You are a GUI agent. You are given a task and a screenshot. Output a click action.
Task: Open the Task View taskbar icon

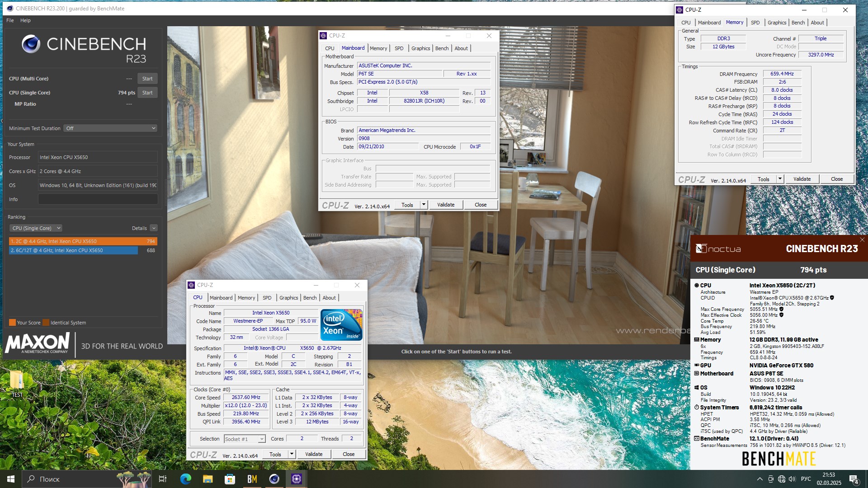[x=163, y=479]
